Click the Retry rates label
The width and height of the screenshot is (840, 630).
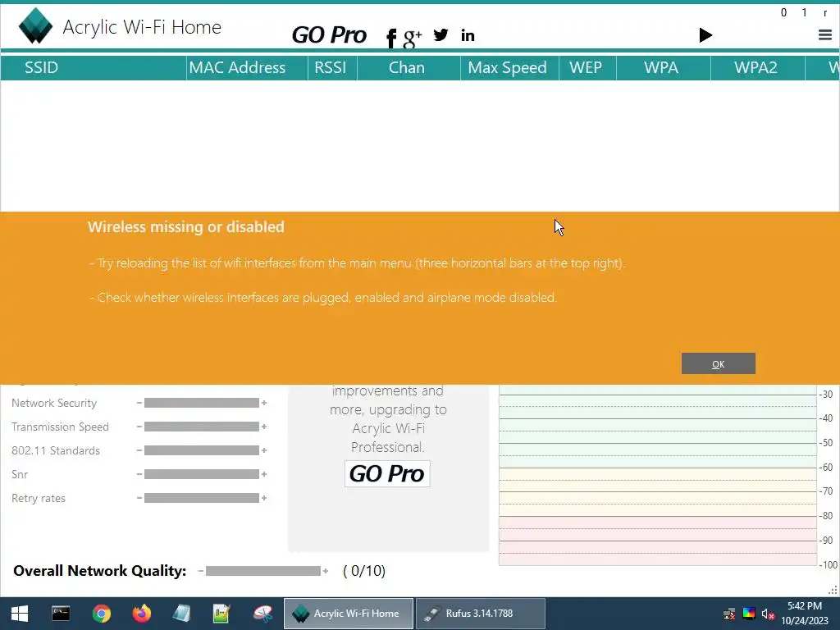point(39,498)
